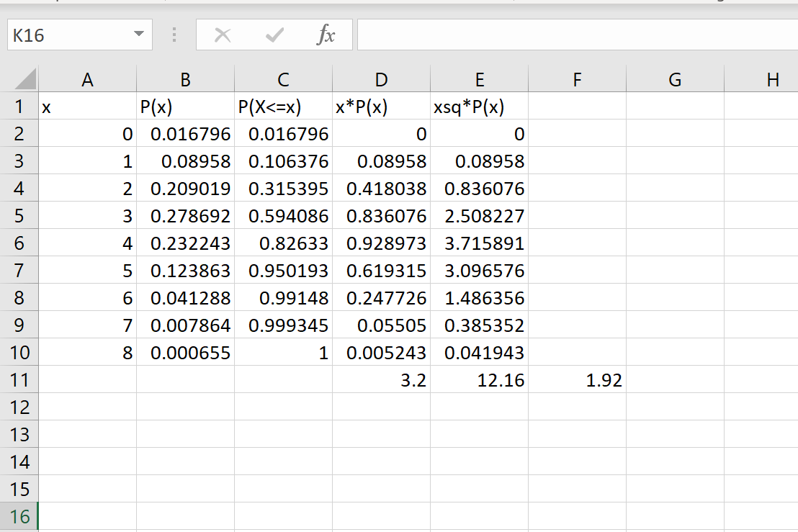Click cell with header 'P(X<=x)'
The width and height of the screenshot is (798, 532).
tap(284, 107)
